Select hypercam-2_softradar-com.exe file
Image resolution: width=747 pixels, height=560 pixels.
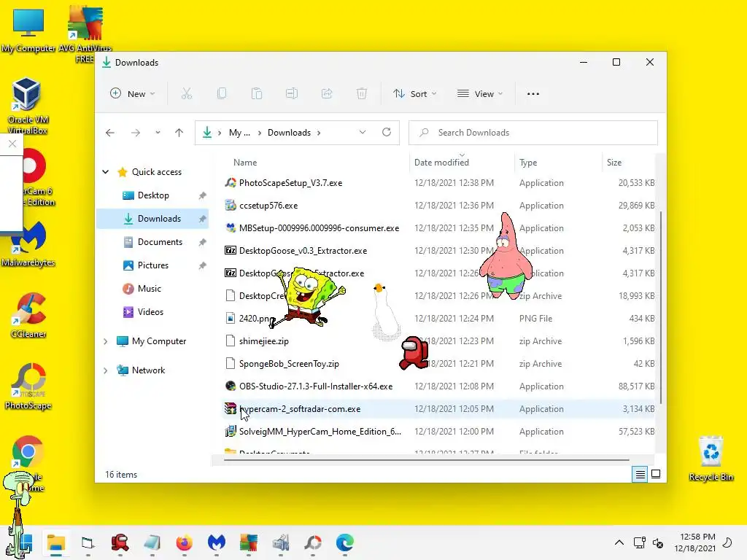pos(438,409)
